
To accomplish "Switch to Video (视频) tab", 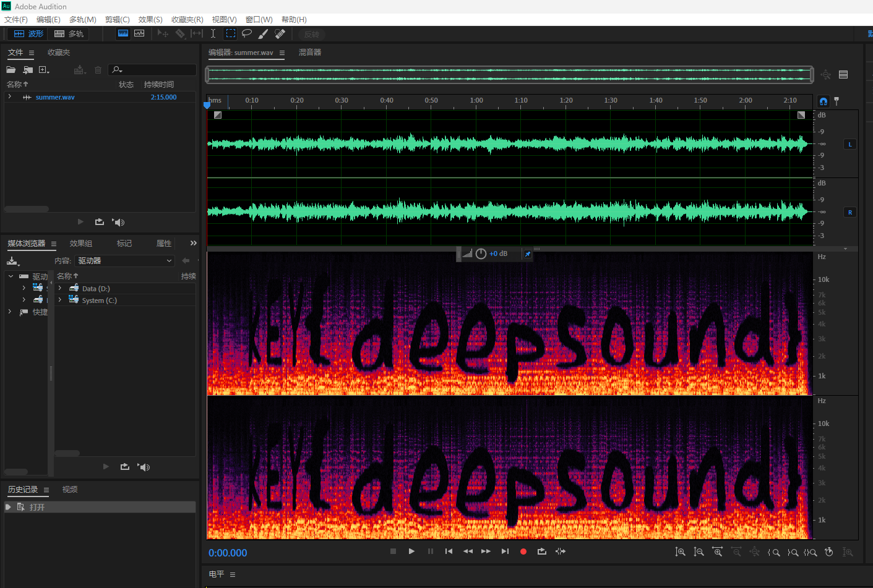I will [70, 490].
